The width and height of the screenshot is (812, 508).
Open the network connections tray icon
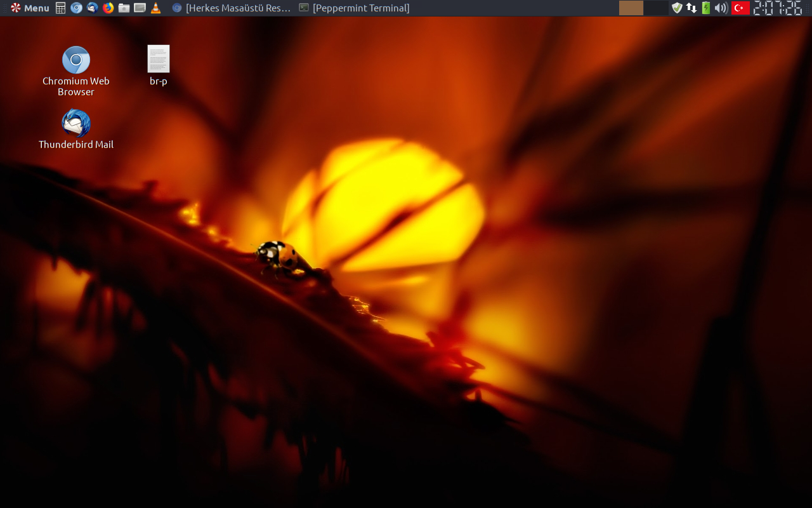point(691,8)
